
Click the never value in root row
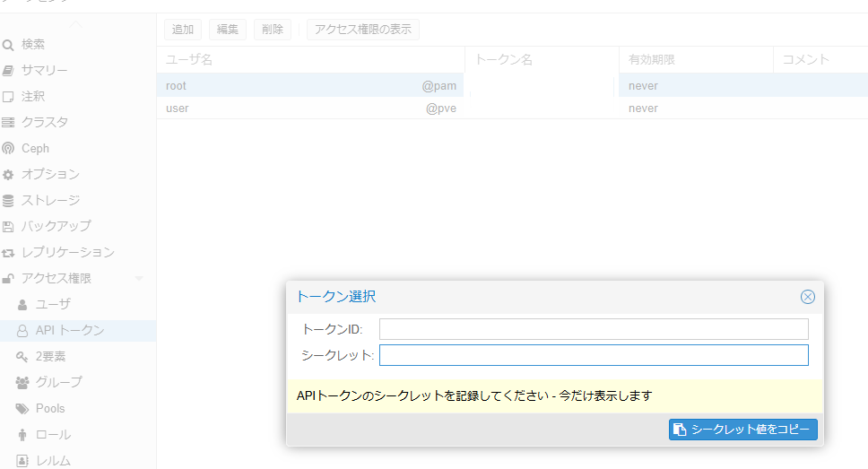643,86
